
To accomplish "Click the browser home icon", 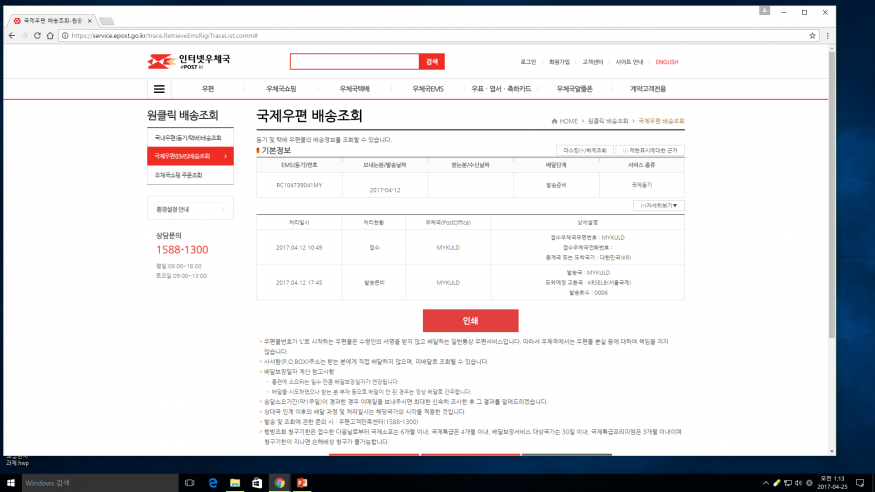I will coord(50,35).
